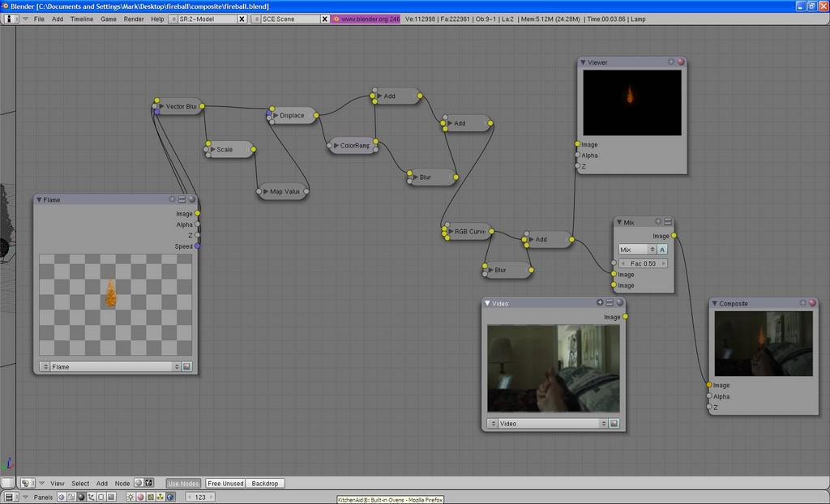Screen dimensions: 830x504
Task: Expand the RGB Curves node
Action: [x=451, y=232]
